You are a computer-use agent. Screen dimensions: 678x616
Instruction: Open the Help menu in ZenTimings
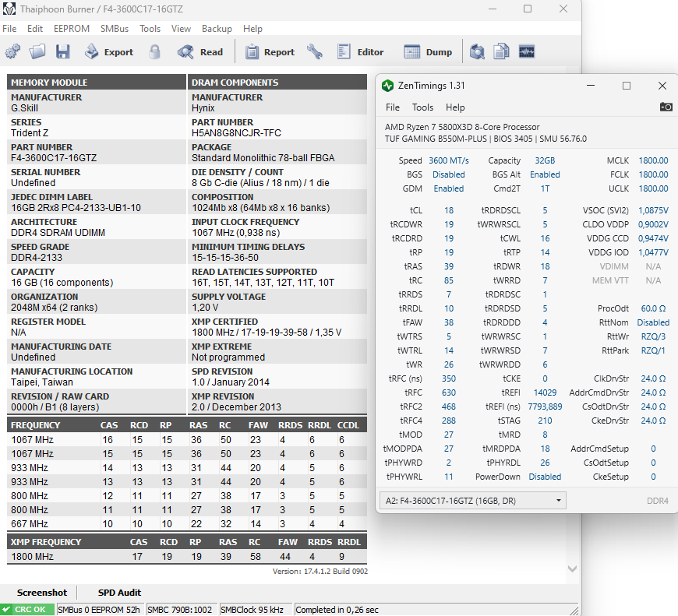click(455, 107)
